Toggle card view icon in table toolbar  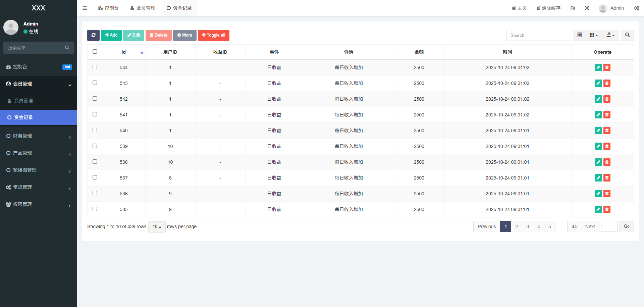[579, 35]
